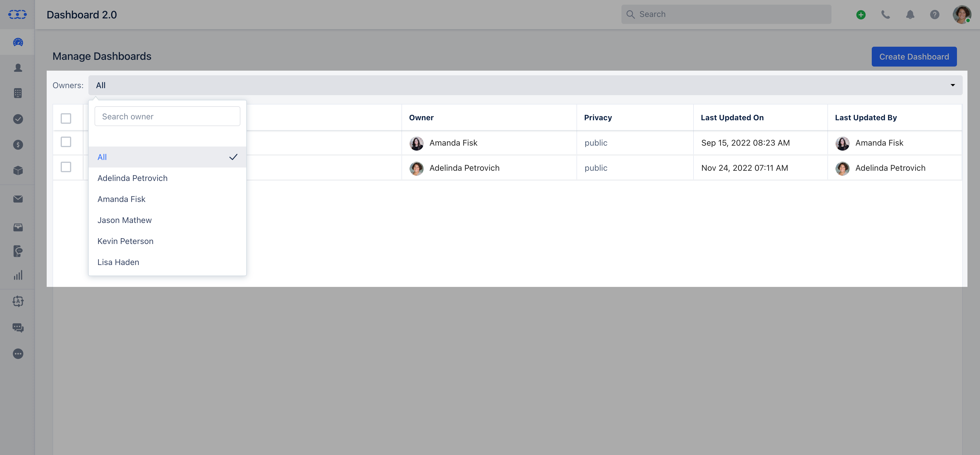Open the Products box icon in sidebar
This screenshot has width=980, height=455.
click(x=18, y=170)
